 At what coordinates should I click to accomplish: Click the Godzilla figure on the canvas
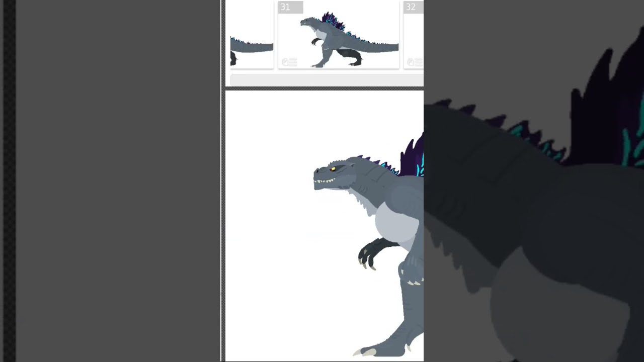[x=369, y=245]
